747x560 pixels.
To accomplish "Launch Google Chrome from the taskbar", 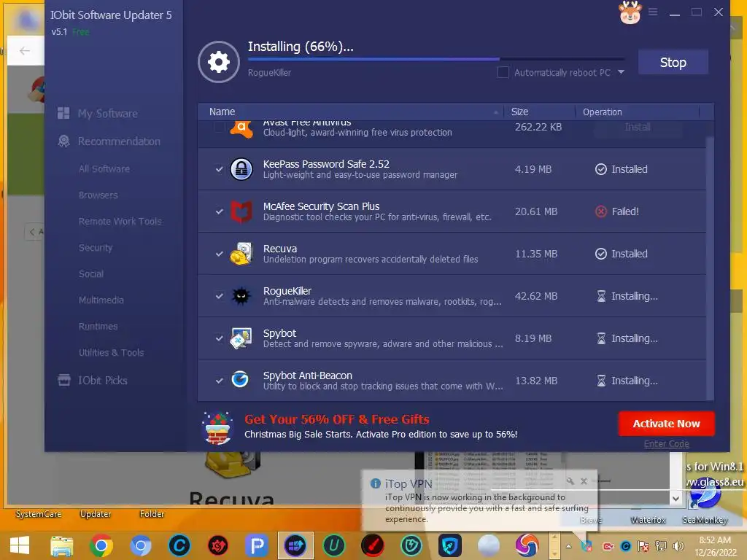I will pos(101,545).
